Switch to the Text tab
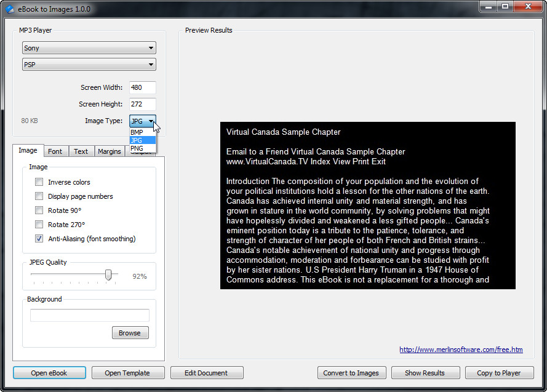Viewport: 547px width, 392px height. [81, 151]
